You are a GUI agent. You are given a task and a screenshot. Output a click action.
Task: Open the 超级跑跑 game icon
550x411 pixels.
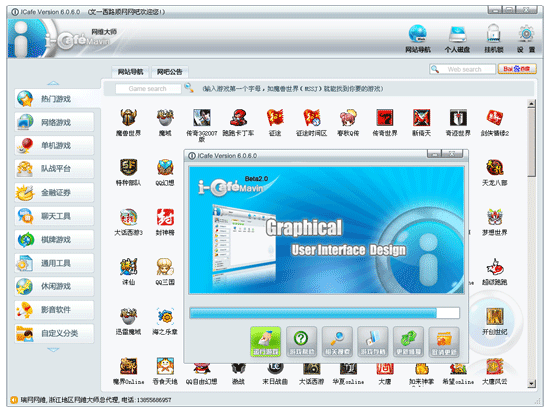click(495, 267)
